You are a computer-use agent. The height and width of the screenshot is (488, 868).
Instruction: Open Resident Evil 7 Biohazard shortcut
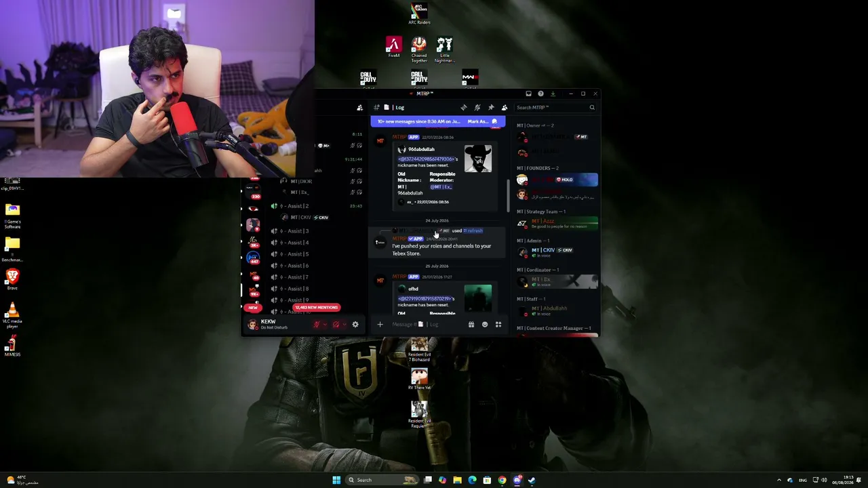(419, 350)
